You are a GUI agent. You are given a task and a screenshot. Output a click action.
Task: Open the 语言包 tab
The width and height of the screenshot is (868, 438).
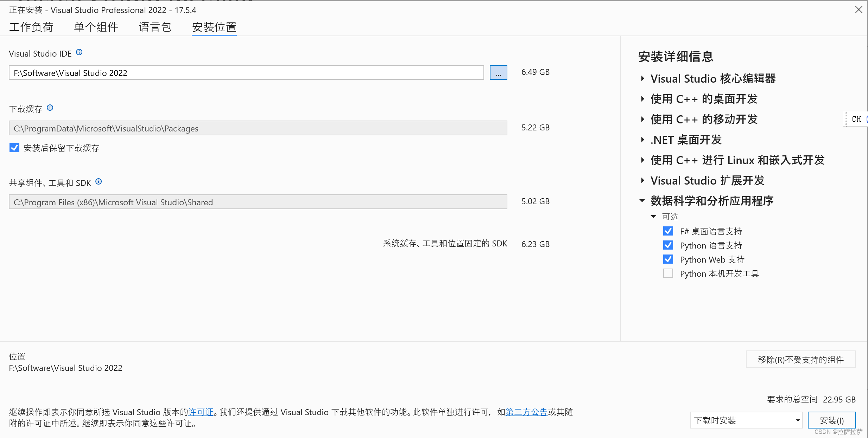point(155,27)
